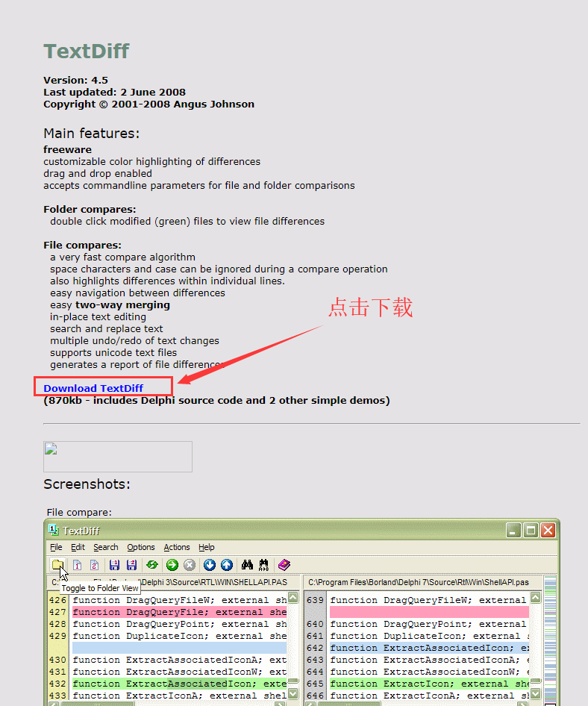Open the Edit menu
Viewport: 588px width, 706px height.
78,547
